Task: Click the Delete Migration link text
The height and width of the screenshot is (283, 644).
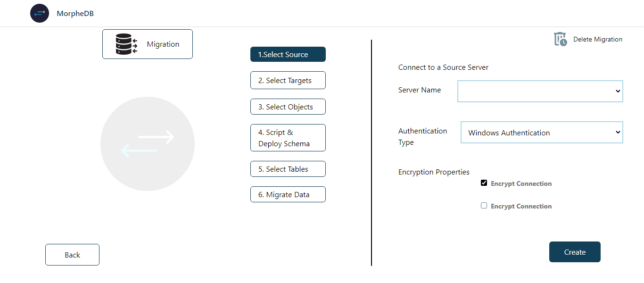Action: point(598,40)
